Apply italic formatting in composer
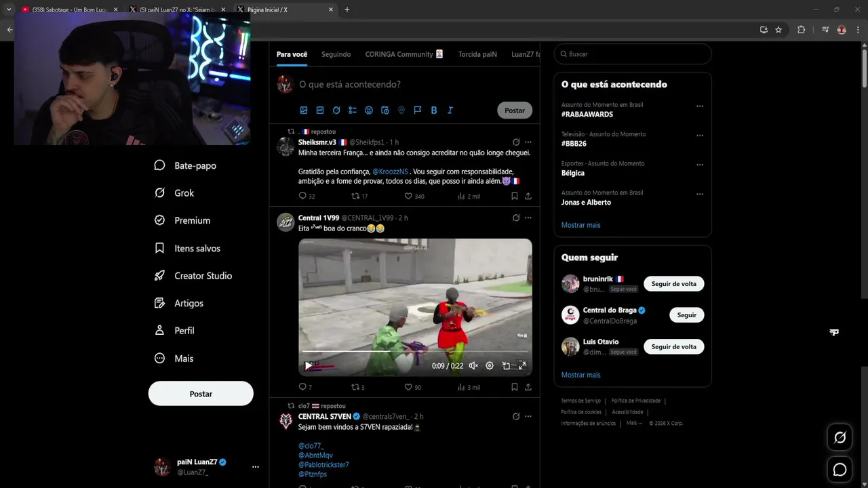The image size is (868, 488). (450, 110)
